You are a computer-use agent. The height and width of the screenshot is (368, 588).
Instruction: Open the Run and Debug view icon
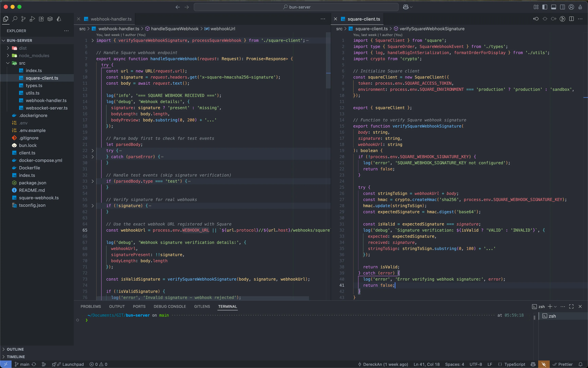tap(32, 19)
